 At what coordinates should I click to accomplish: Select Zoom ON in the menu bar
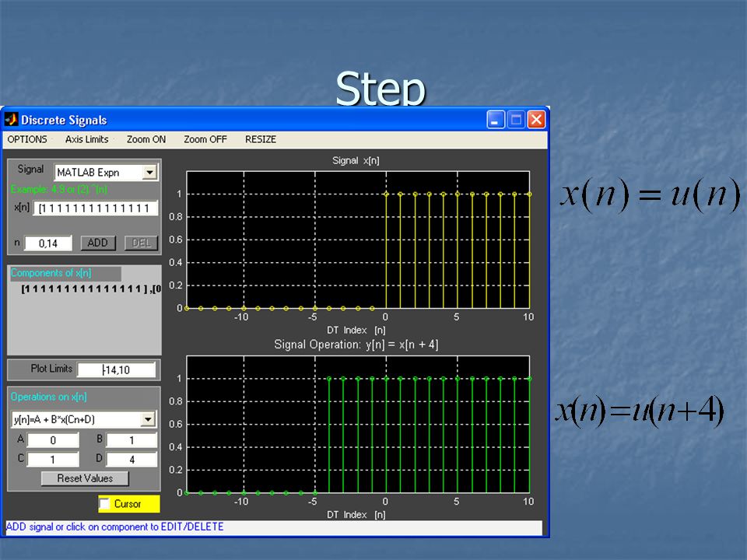(146, 139)
